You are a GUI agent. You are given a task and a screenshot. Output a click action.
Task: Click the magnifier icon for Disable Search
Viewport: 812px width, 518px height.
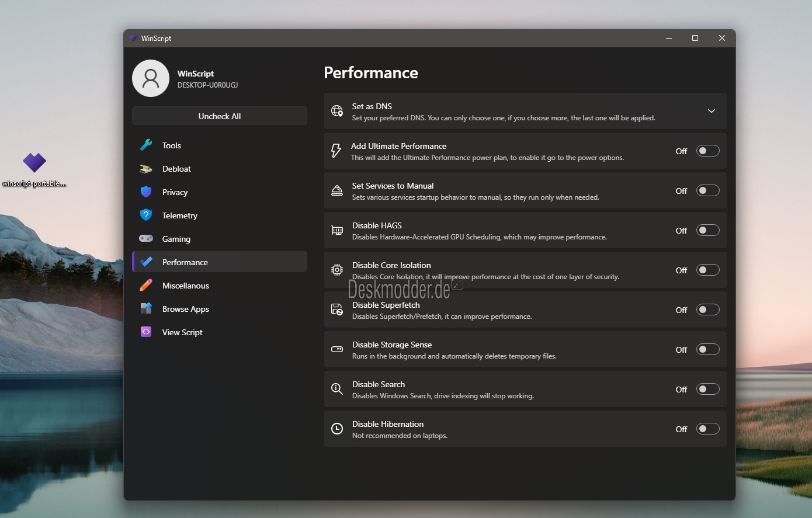(337, 389)
